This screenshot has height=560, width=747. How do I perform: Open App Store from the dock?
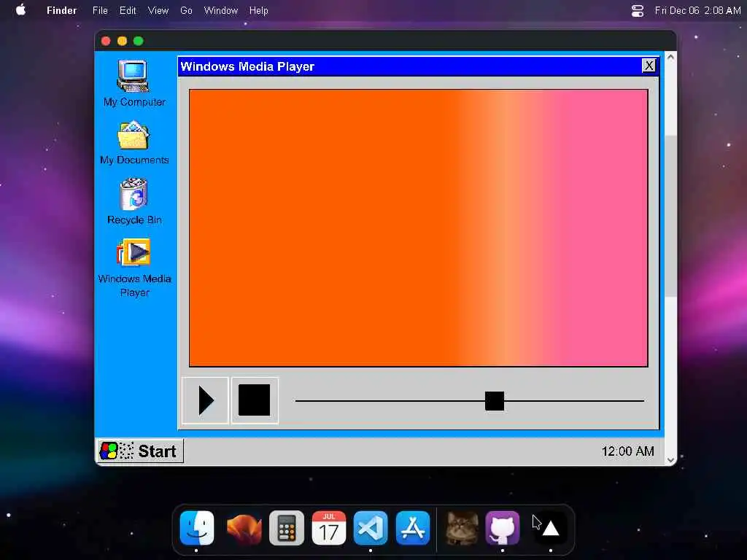[x=413, y=528]
